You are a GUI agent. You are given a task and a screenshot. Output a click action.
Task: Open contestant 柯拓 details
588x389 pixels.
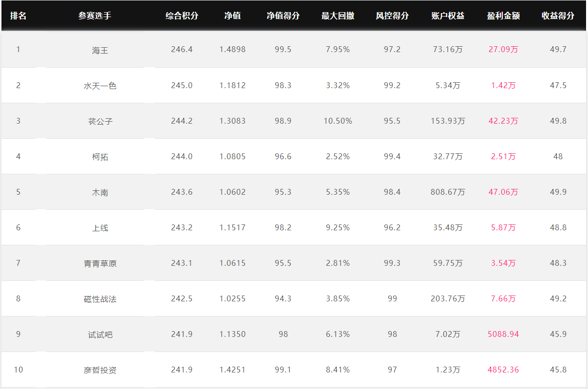100,157
